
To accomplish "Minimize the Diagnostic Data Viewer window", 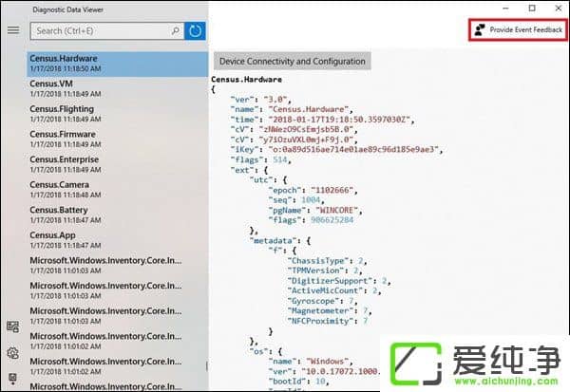I will pyautogui.click(x=505, y=8).
